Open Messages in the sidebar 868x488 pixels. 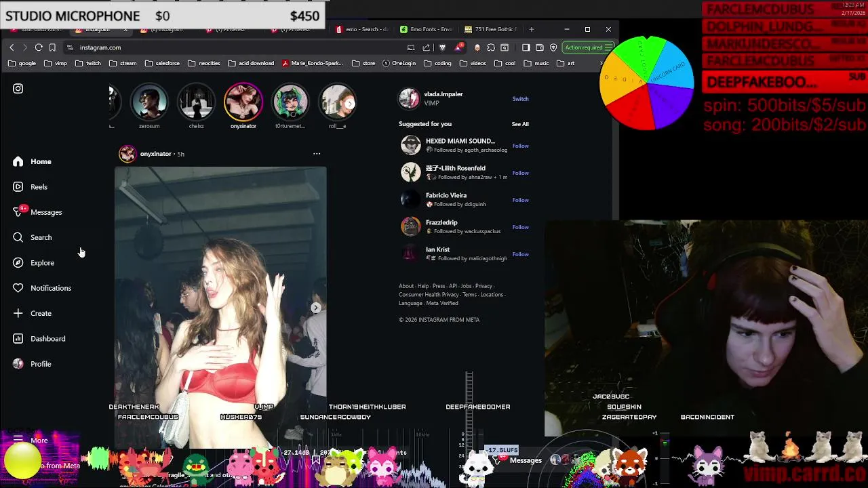[37, 212]
